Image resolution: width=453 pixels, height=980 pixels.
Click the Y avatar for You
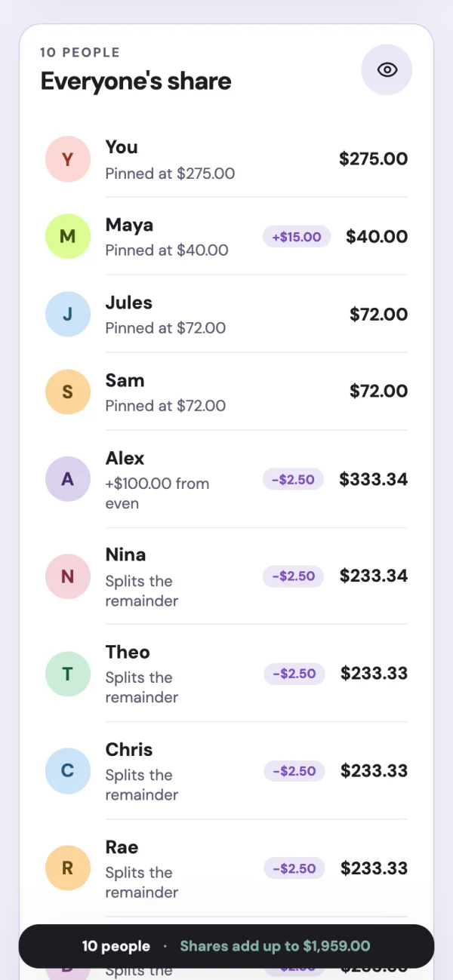[x=68, y=159]
